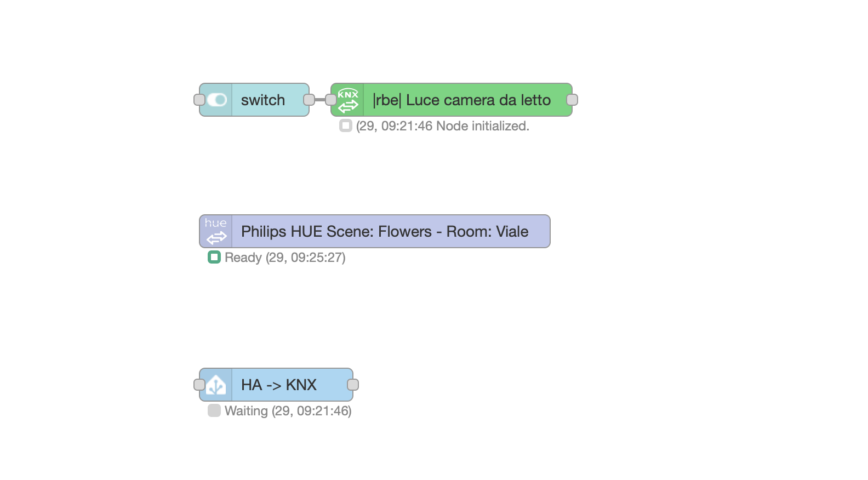Click the 'Waiting (29, 09:21:46)' status text
Screen dimensions: 868x480
[x=288, y=411]
